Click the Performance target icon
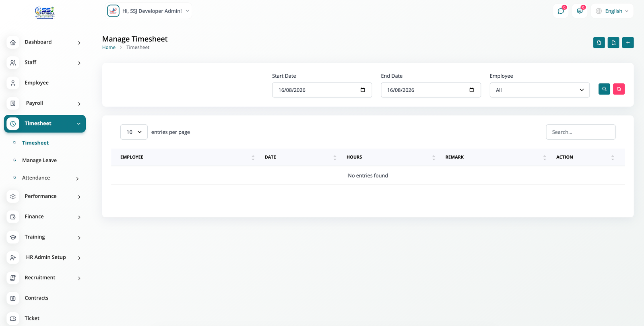This screenshot has width=644, height=326. [13, 196]
